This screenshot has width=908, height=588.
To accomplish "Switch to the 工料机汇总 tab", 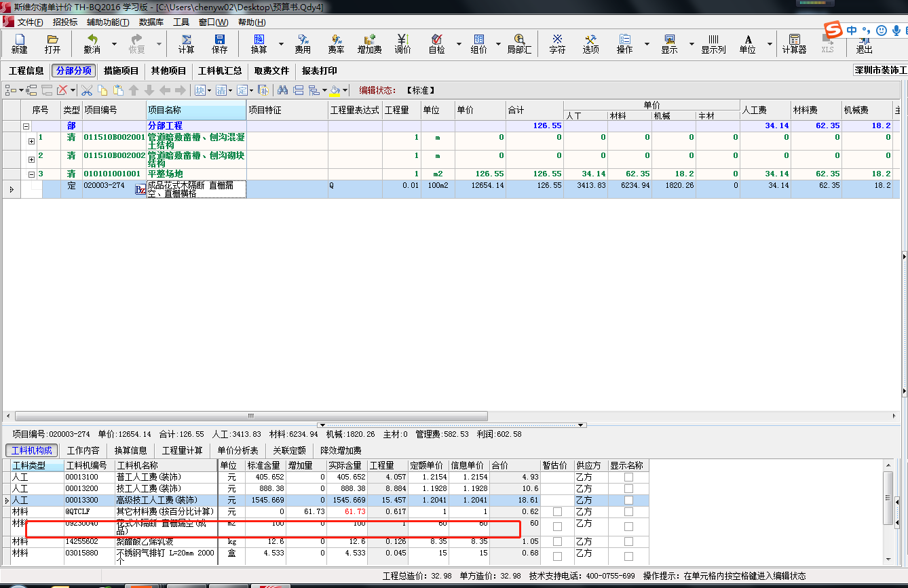I will click(220, 71).
